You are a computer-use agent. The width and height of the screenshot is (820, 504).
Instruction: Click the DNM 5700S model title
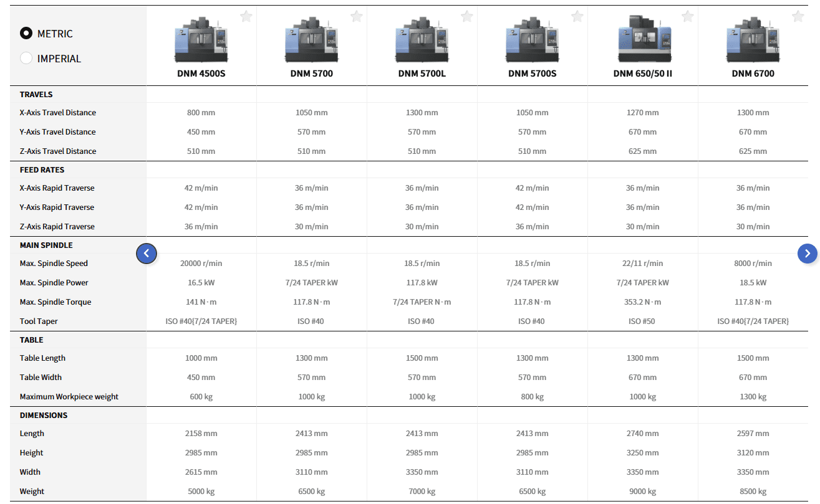point(533,74)
